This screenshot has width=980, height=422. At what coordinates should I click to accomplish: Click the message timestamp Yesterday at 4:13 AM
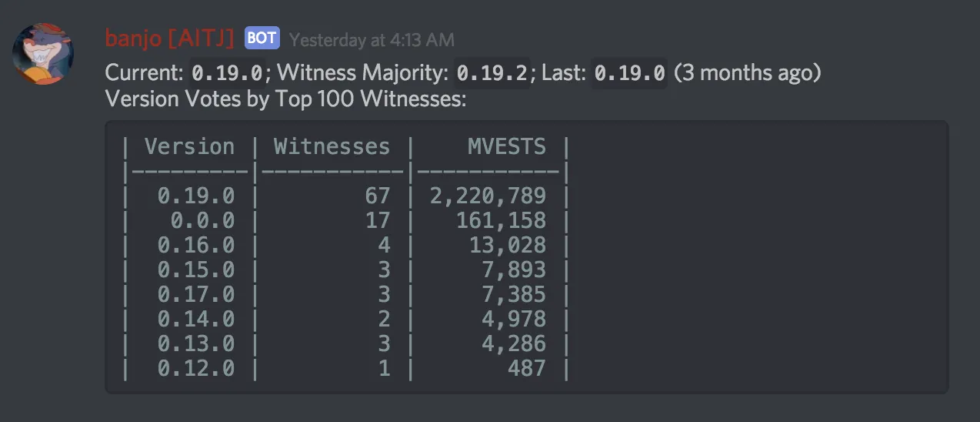coord(372,39)
